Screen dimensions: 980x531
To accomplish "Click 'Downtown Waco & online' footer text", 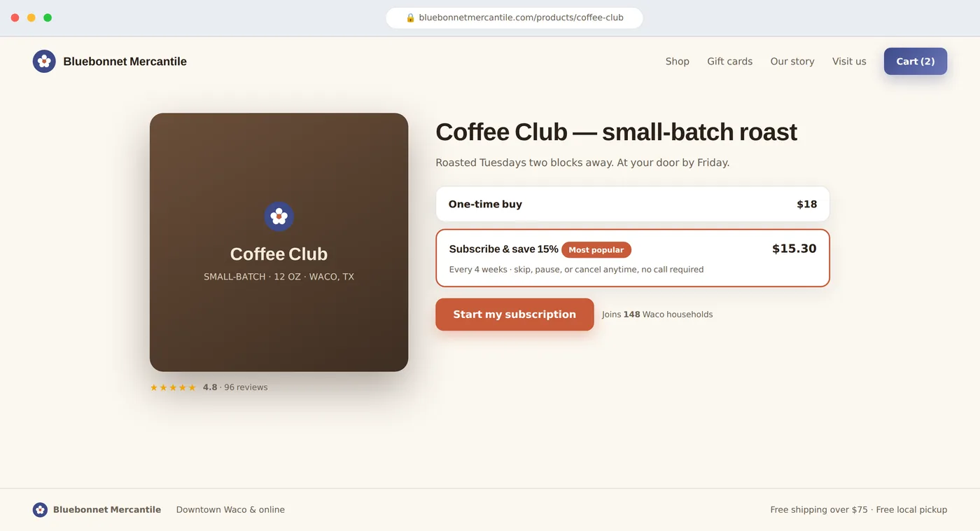I will tap(230, 510).
